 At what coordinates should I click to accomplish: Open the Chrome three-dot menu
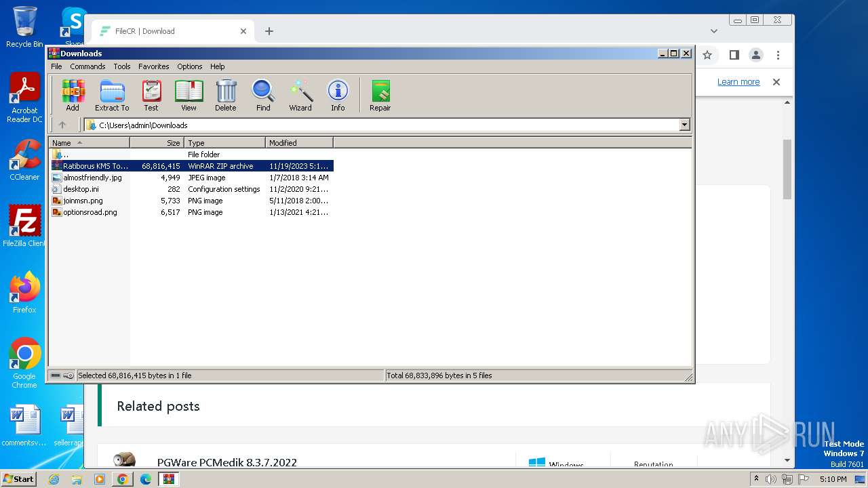pos(778,56)
